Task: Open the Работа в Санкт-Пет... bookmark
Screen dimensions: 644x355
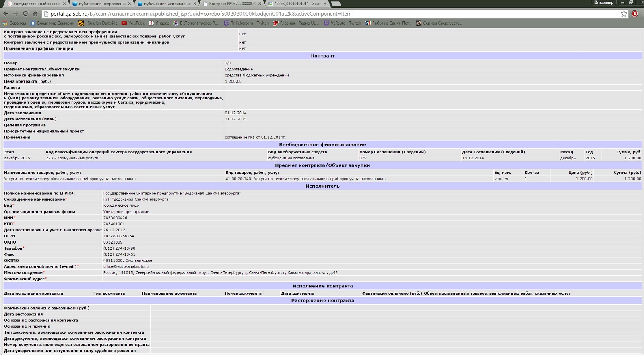Action: [388, 23]
